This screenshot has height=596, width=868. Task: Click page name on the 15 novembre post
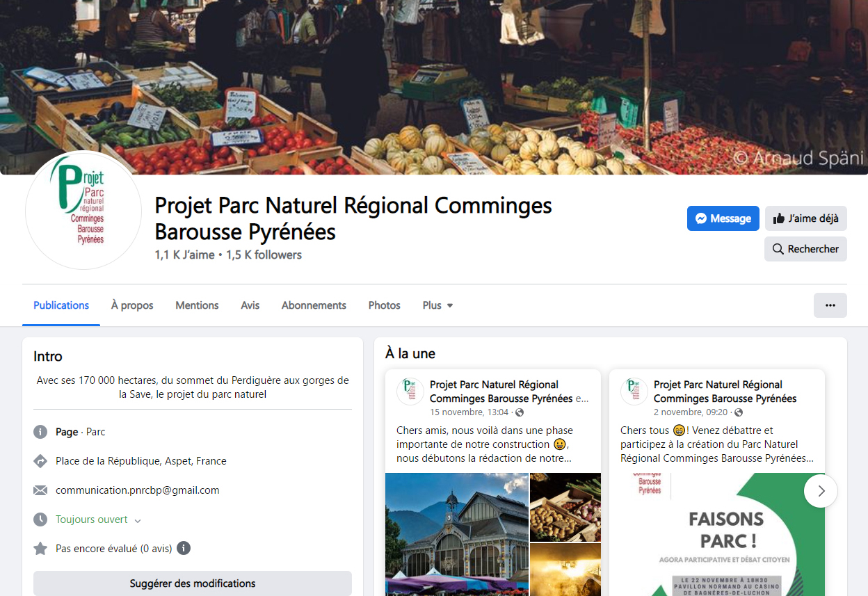pyautogui.click(x=502, y=392)
